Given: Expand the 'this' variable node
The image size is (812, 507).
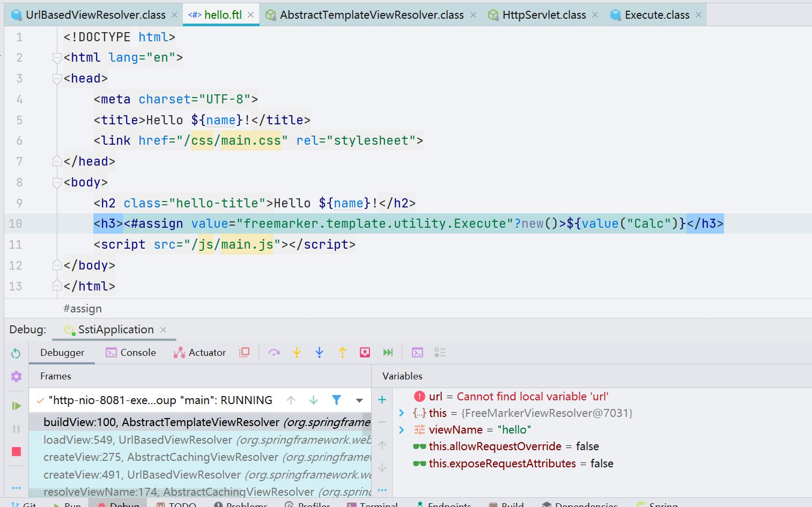Looking at the screenshot, I should [401, 413].
